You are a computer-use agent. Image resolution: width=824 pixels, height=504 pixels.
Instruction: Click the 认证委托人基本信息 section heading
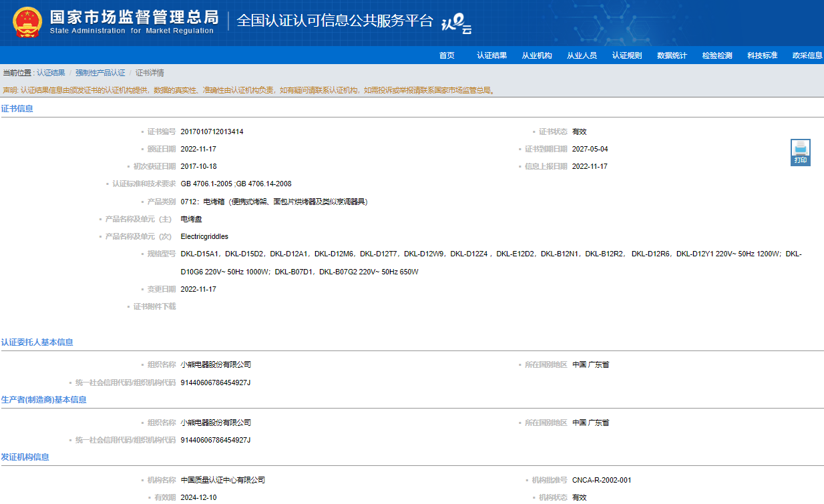(x=37, y=342)
